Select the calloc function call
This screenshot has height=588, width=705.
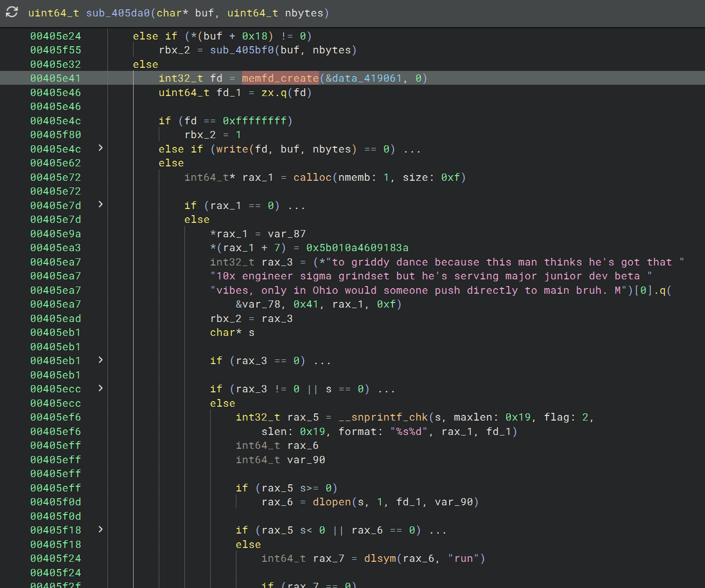coord(312,177)
